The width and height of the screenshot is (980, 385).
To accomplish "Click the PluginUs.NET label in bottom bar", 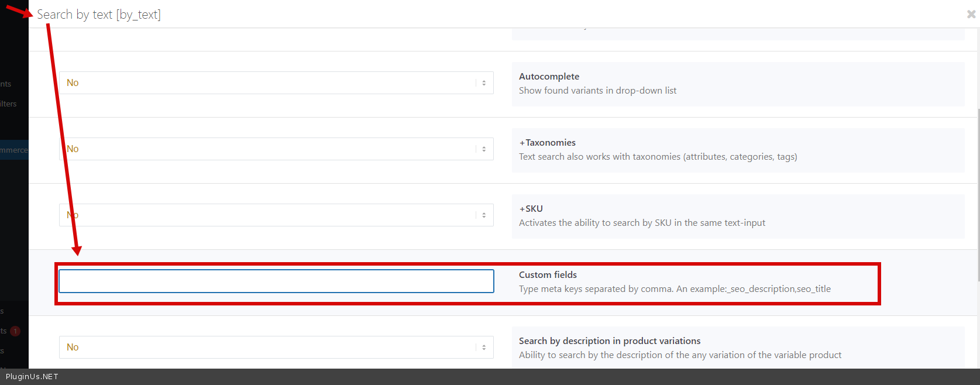I will pyautogui.click(x=32, y=377).
